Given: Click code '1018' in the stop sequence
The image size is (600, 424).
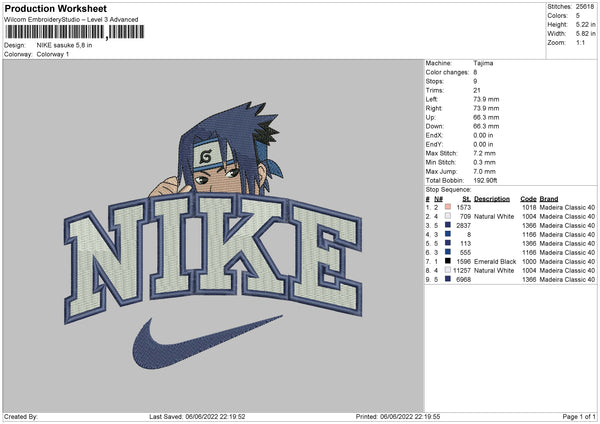Looking at the screenshot, I should coord(529,207).
